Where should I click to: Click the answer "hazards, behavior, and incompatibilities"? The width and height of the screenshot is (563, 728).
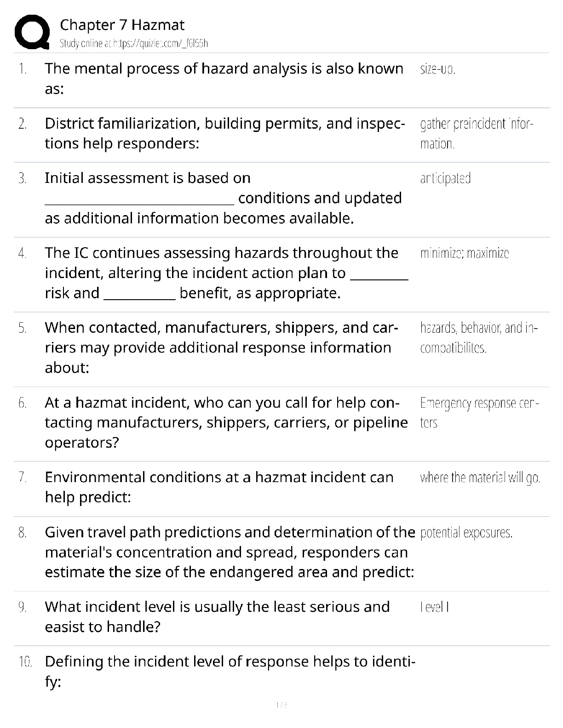click(x=478, y=338)
